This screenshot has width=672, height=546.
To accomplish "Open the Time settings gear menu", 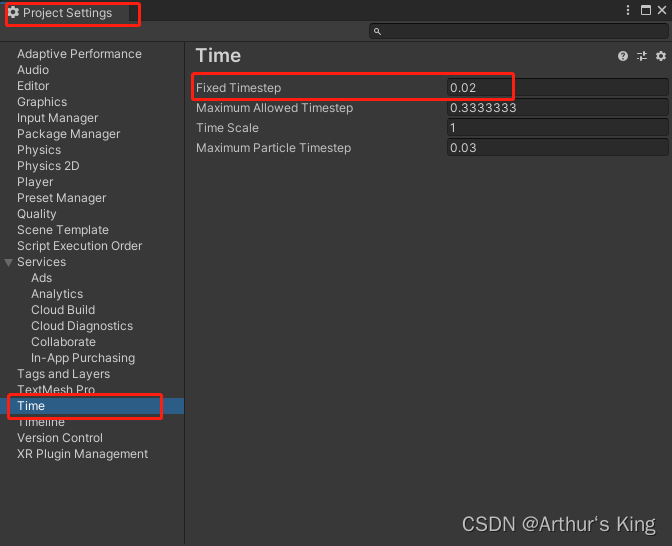I will point(661,56).
